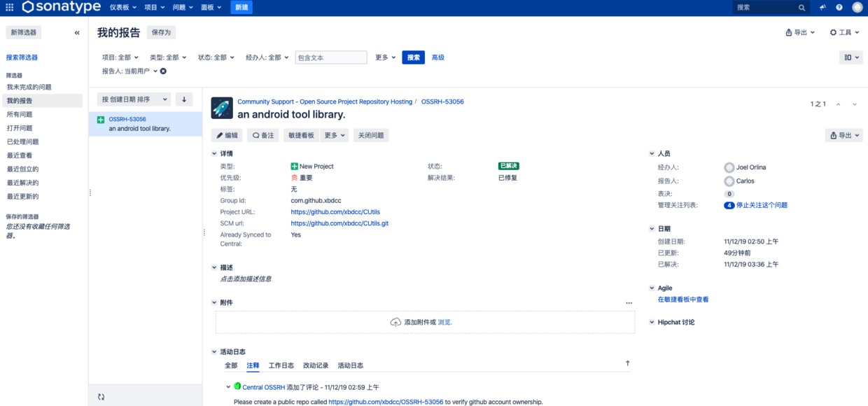
Task: Open the attachments options ellipsis
Action: pyautogui.click(x=629, y=303)
